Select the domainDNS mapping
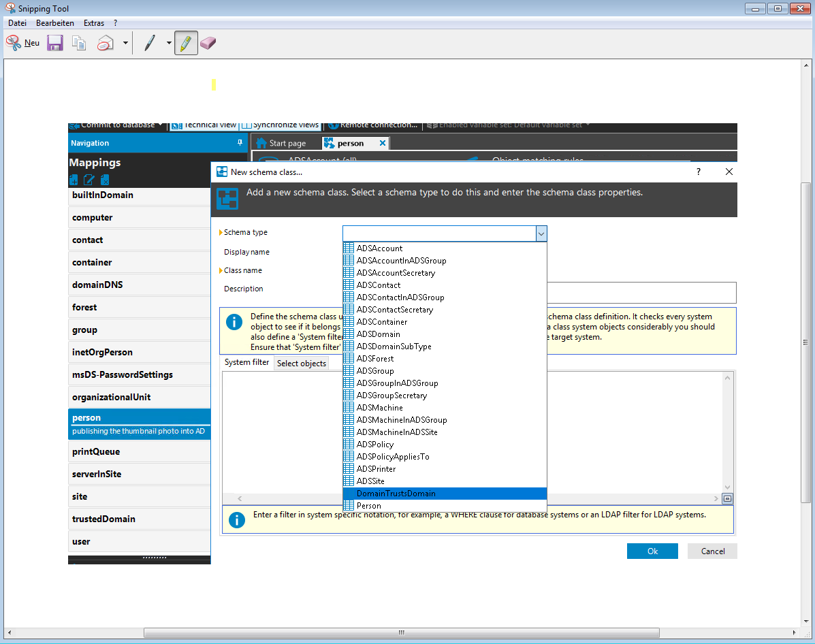This screenshot has height=644, width=815. [140, 285]
